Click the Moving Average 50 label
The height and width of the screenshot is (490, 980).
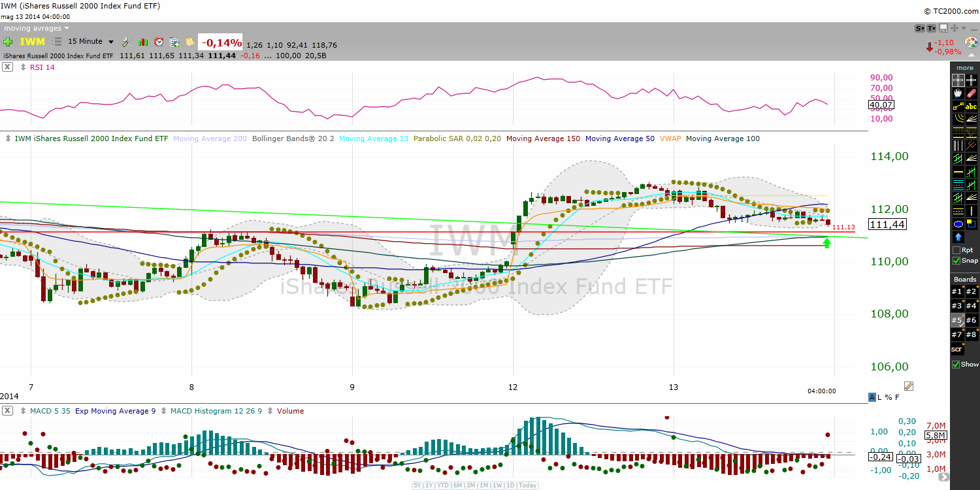620,139
